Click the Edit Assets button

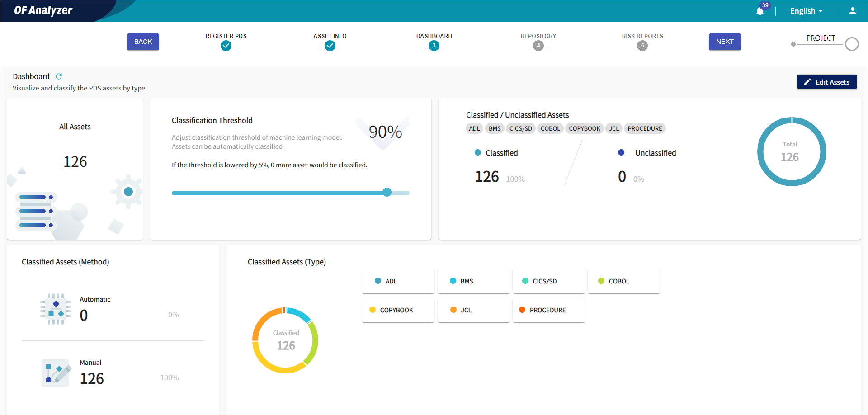coord(827,82)
